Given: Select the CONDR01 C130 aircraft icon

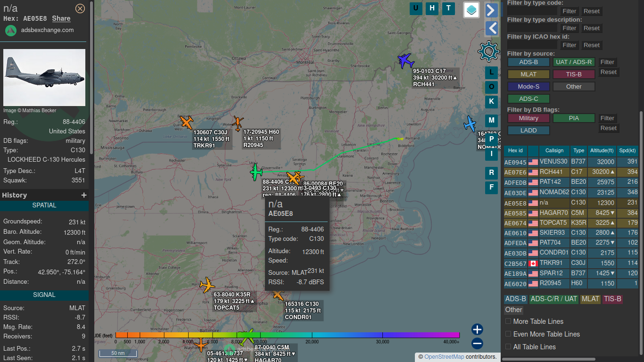Looking at the screenshot, I should coord(278,295).
